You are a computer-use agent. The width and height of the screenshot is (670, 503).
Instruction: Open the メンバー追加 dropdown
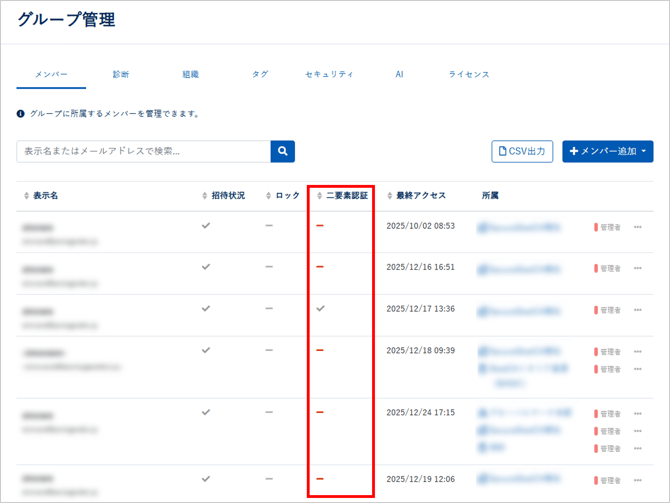(x=608, y=151)
